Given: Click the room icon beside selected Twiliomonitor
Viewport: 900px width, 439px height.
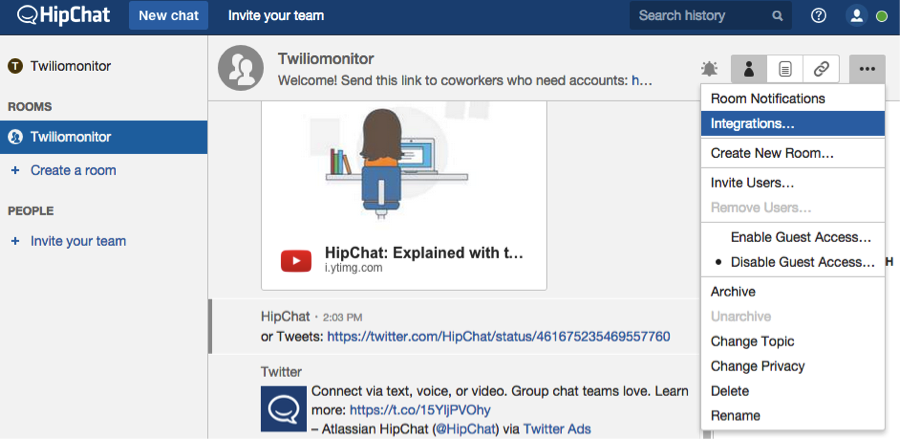Looking at the screenshot, I should [x=15, y=137].
